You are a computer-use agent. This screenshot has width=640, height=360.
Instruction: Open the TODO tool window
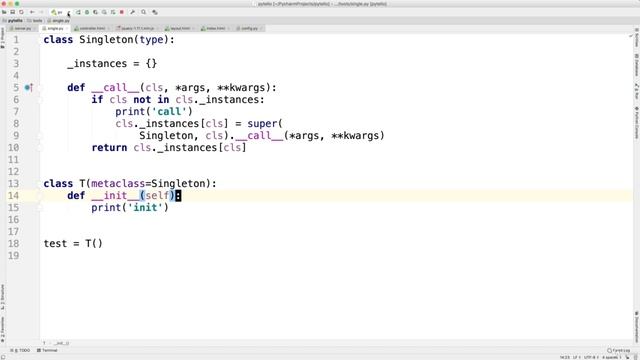tap(20, 350)
